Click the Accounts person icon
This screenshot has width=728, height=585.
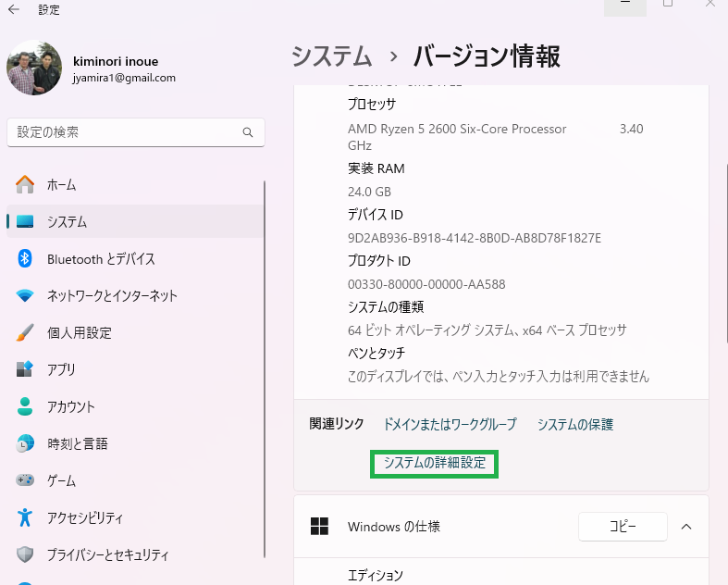(25, 406)
